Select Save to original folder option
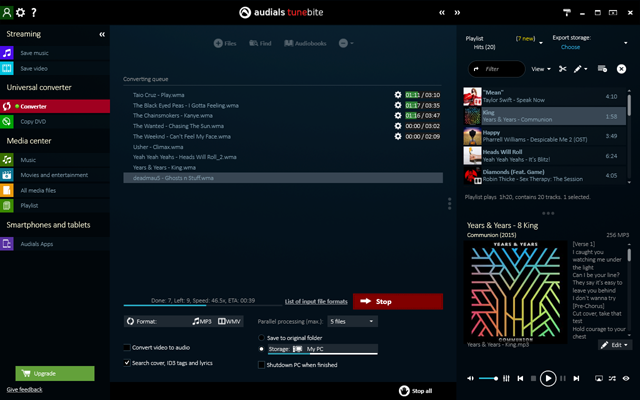640x400 pixels. (262, 339)
